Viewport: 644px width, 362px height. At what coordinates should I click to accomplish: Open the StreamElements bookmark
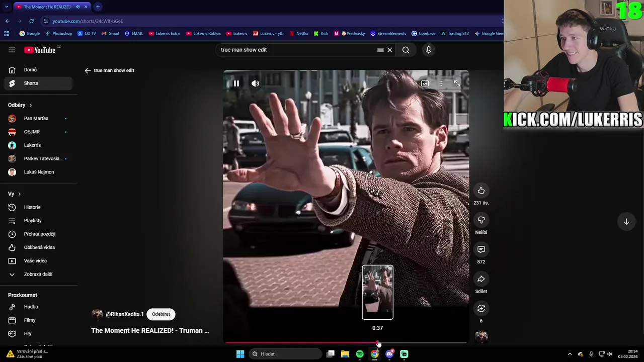coord(388,34)
